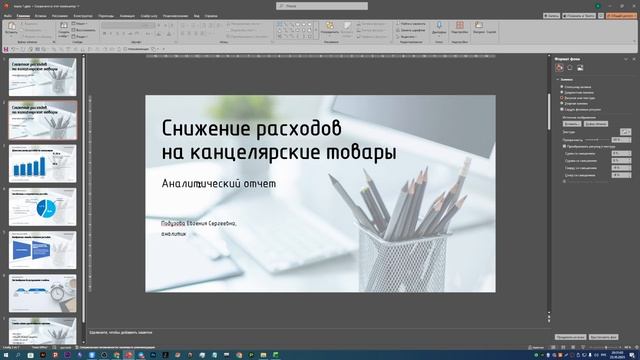
Task: Open the Windows Start menu
Action: (x=6, y=356)
